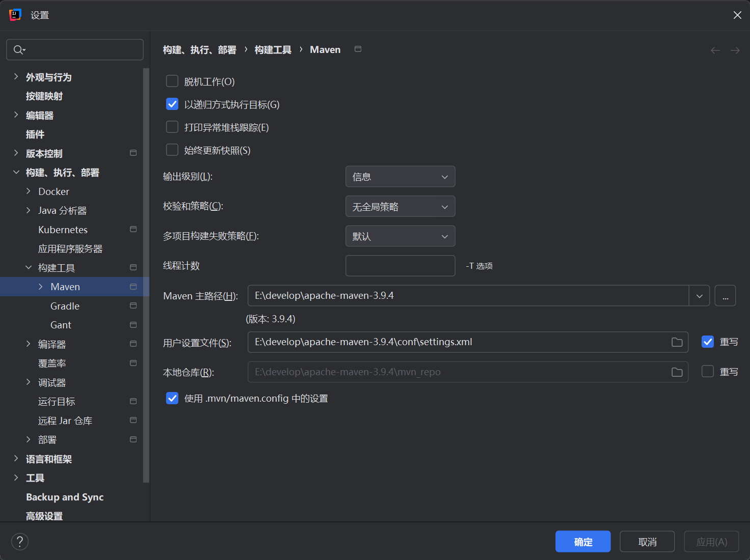The image size is (750, 560).
Task: Click the settings tree vertical scrollbar
Action: tap(146, 275)
